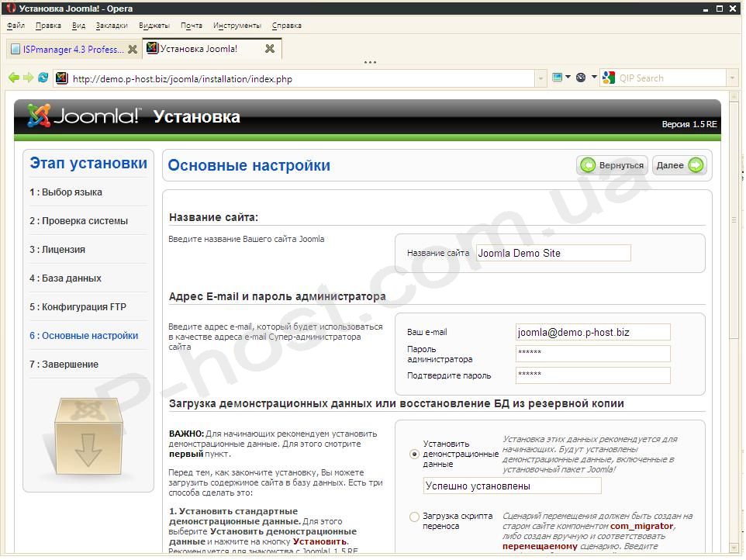Click the Opera logo in the title bar
Image resolution: width=746 pixels, height=560 pixels.
tap(12, 8)
